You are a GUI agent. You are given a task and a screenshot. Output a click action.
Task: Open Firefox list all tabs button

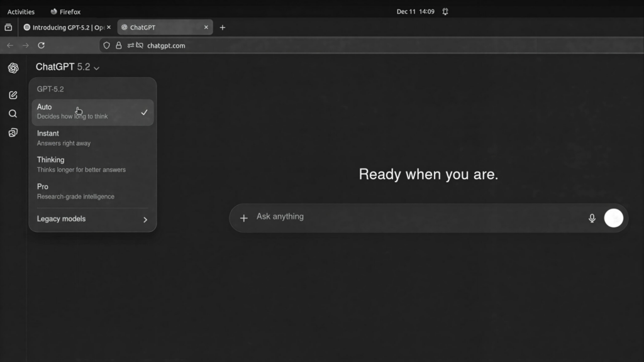coord(8,28)
